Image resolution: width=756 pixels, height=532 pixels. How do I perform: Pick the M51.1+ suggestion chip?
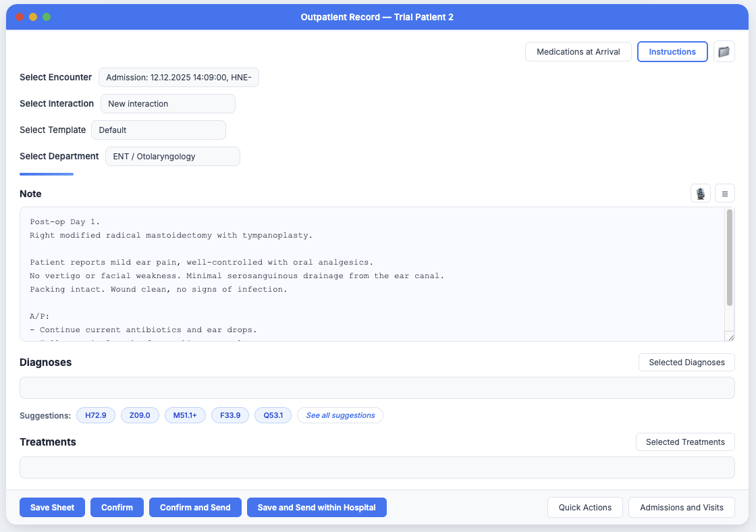(185, 415)
